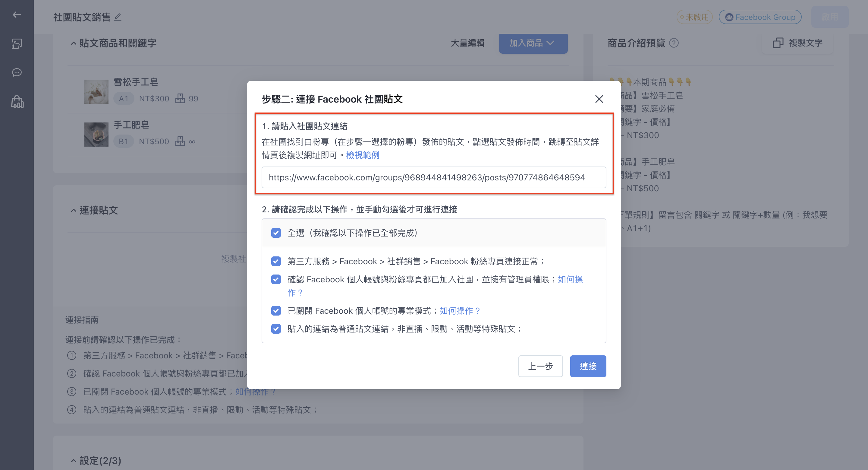Collapse the 連接貼文 section
The image size is (868, 470).
tap(74, 210)
